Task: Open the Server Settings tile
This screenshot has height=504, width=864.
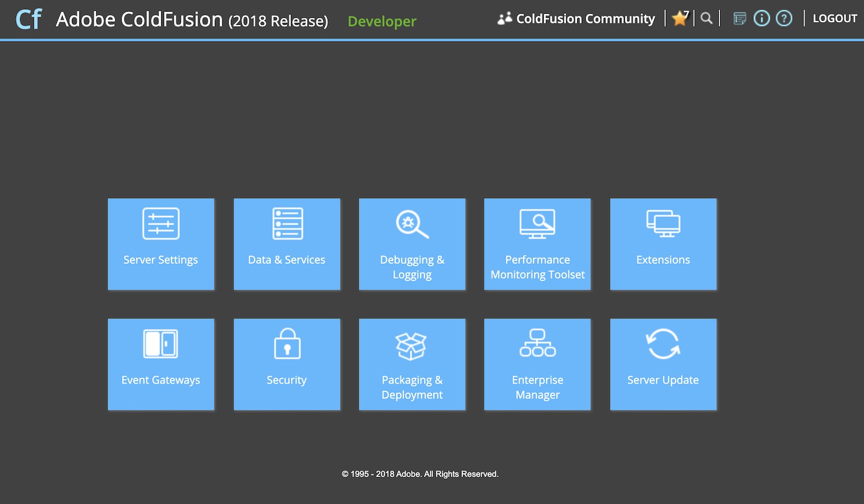Action: [x=161, y=244]
